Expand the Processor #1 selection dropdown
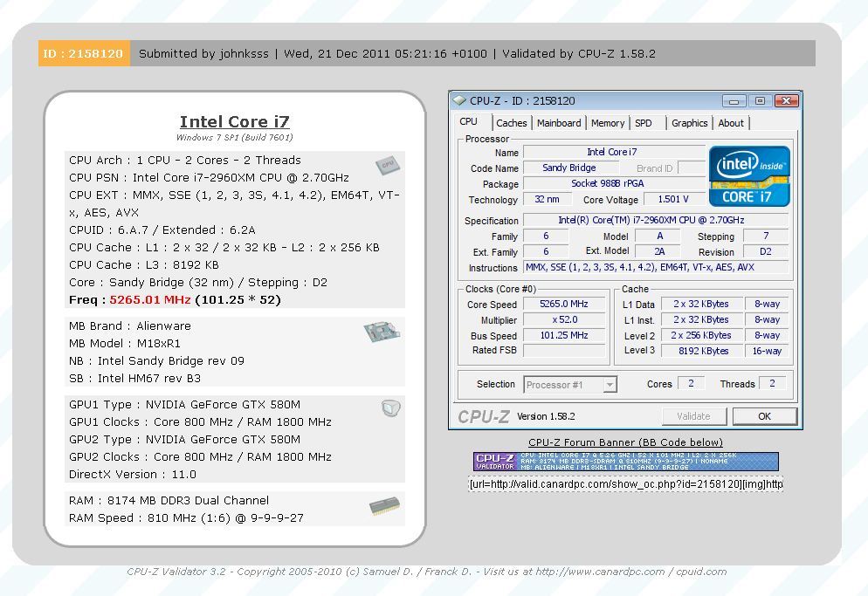The height and width of the screenshot is (596, 868). 610,385
